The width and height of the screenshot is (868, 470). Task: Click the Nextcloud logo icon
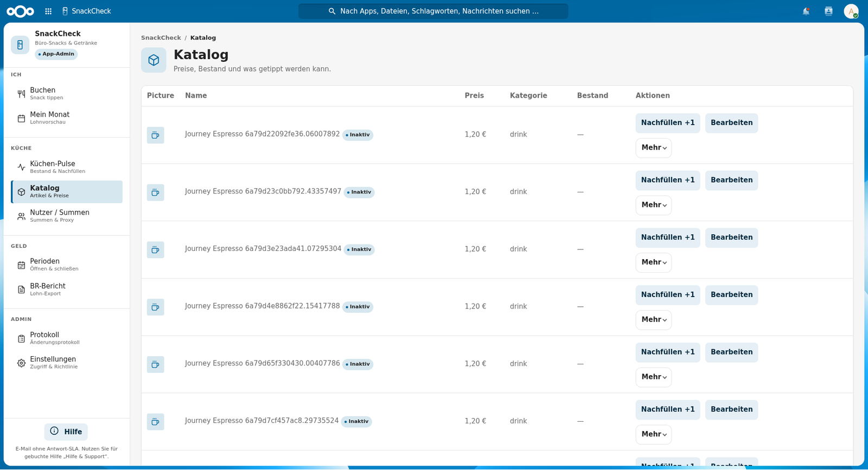pyautogui.click(x=20, y=11)
